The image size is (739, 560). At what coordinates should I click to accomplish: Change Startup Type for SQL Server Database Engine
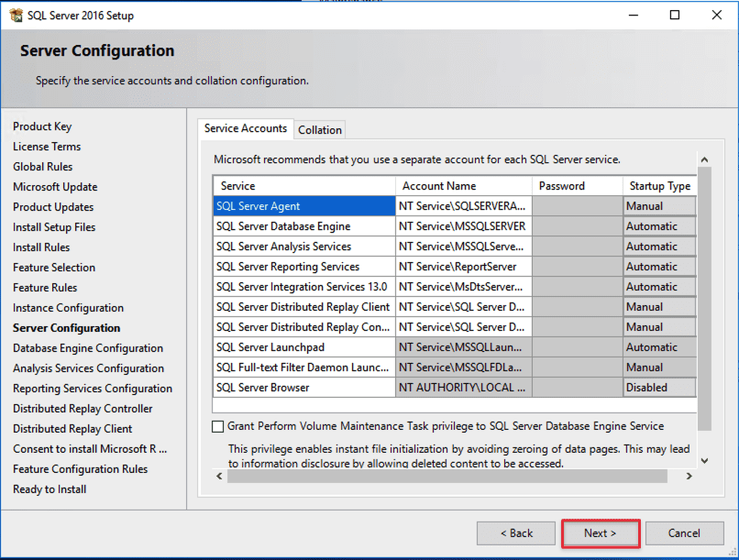(658, 226)
